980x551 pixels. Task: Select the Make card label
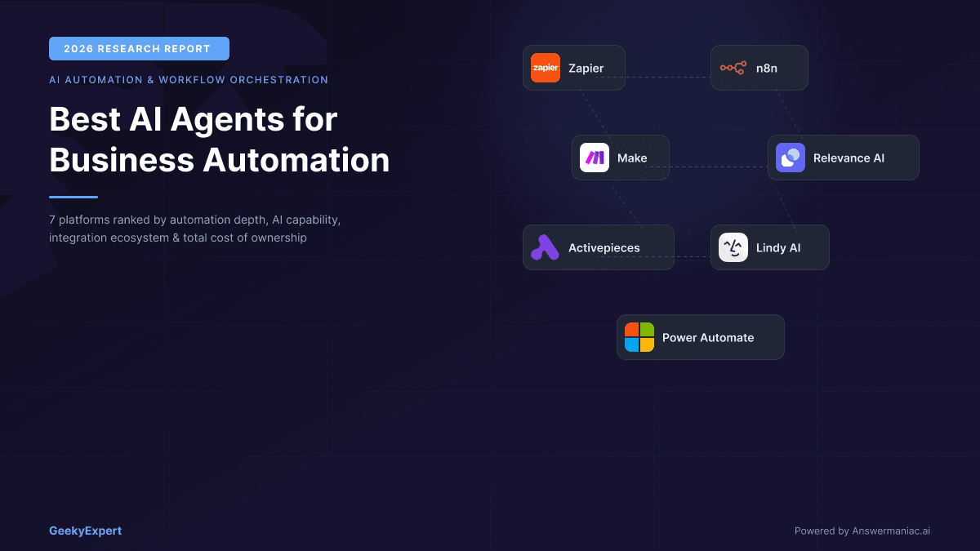click(632, 158)
